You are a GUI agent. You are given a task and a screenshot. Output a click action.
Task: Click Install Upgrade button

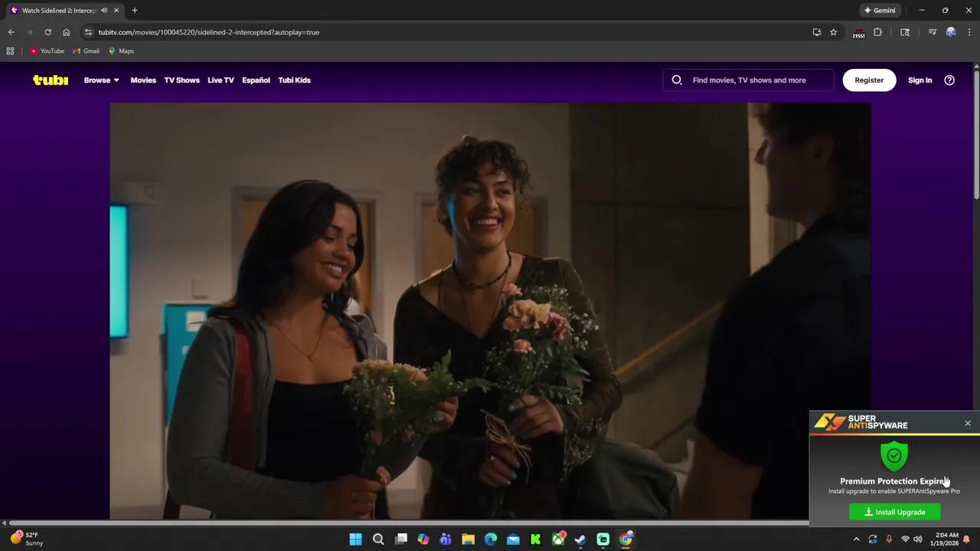895,512
